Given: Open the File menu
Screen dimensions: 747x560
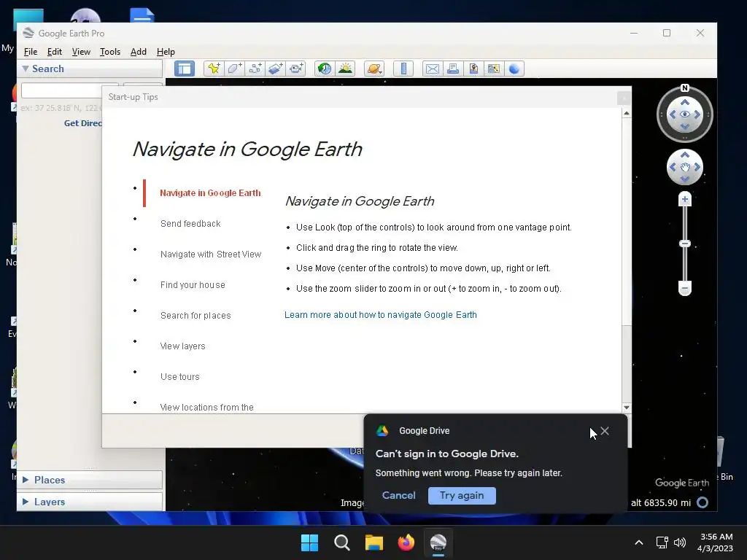Looking at the screenshot, I should (x=31, y=52).
